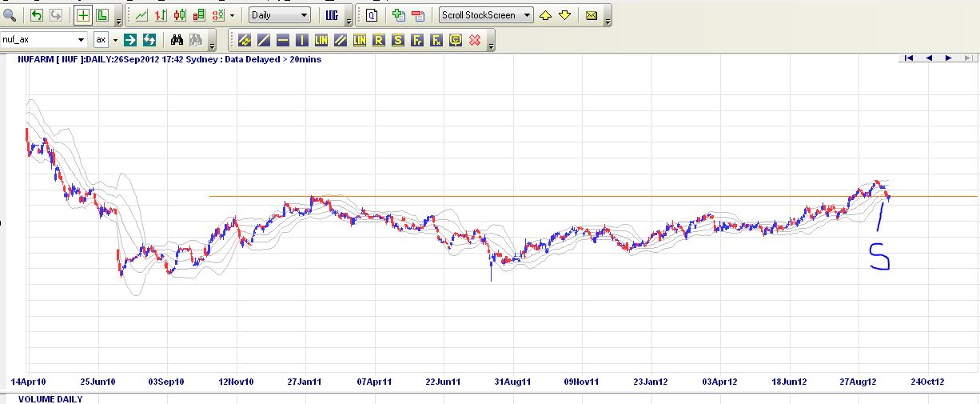The height and width of the screenshot is (404, 980).
Task: Toggle the LOG scale button
Action: click(x=333, y=14)
